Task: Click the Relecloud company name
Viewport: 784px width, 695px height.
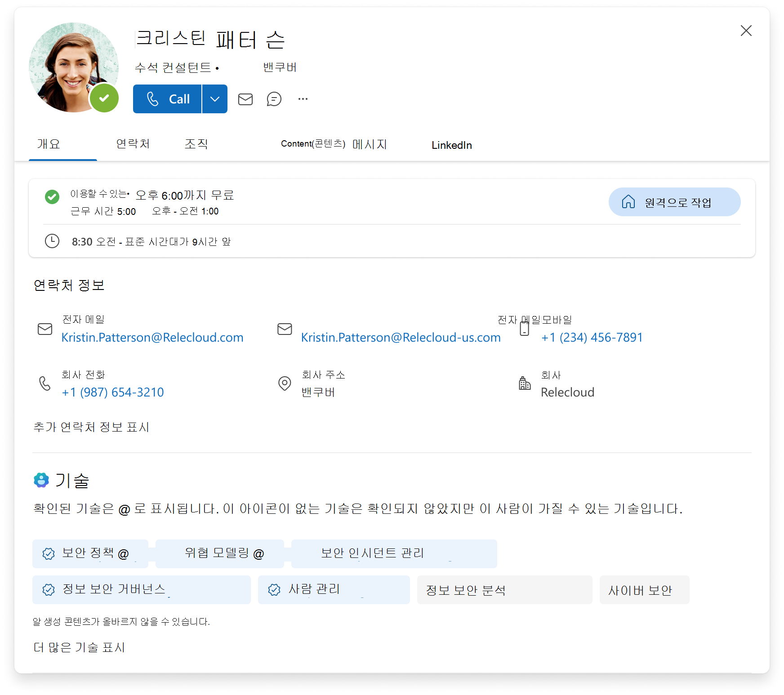Action: (567, 392)
